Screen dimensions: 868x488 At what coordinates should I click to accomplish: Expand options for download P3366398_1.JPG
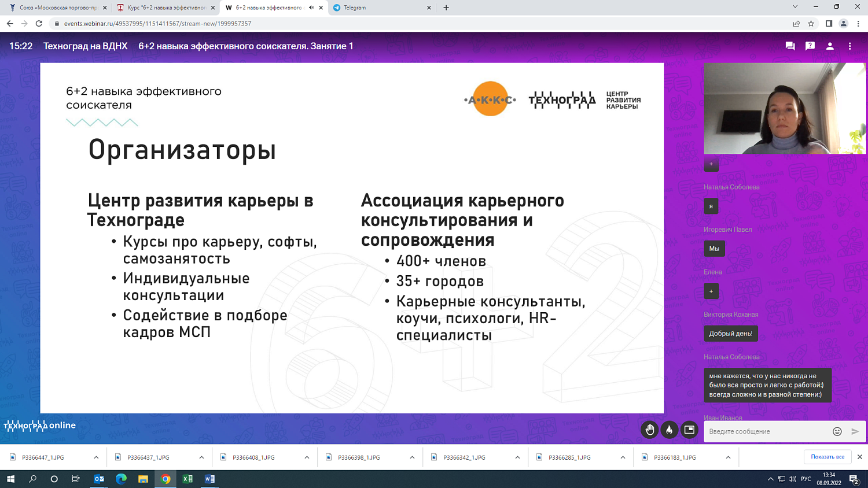click(412, 457)
